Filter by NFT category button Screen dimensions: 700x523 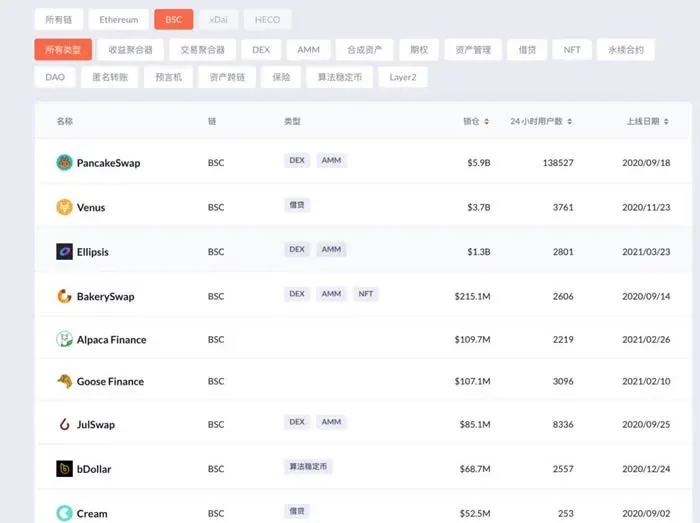pos(572,50)
